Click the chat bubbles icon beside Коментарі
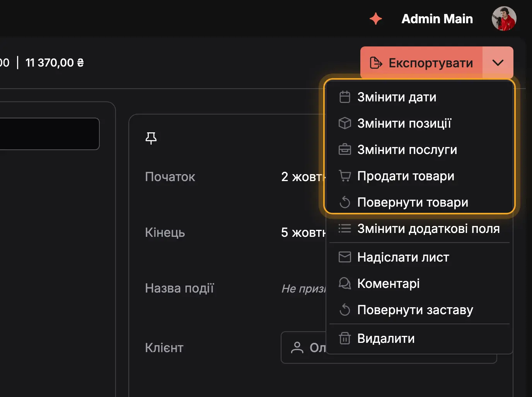The width and height of the screenshot is (532, 397). [344, 283]
